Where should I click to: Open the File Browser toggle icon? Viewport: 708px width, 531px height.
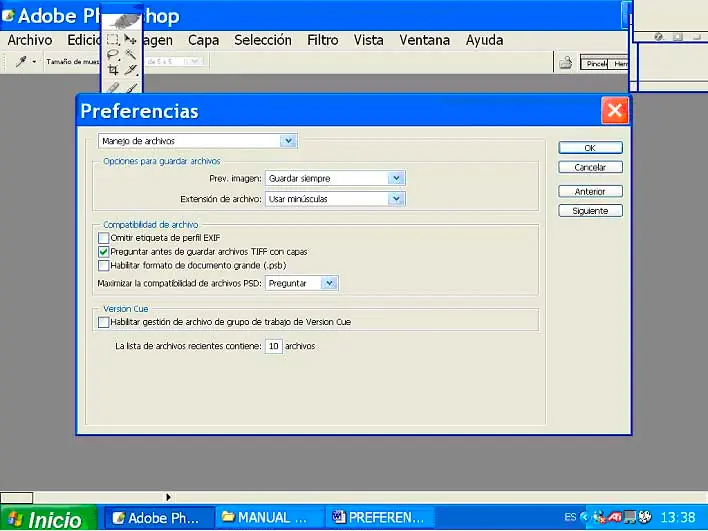[x=566, y=63]
